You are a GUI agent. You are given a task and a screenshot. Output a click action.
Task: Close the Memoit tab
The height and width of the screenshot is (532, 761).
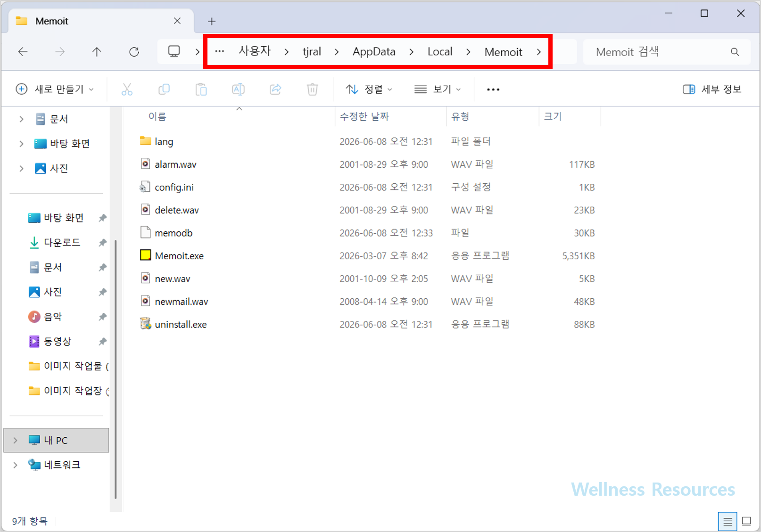tap(177, 21)
